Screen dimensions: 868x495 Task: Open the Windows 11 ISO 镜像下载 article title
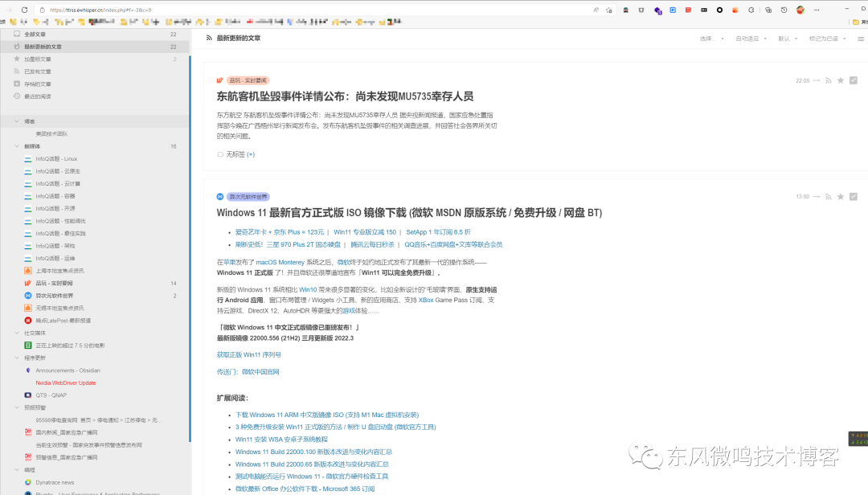click(x=409, y=213)
